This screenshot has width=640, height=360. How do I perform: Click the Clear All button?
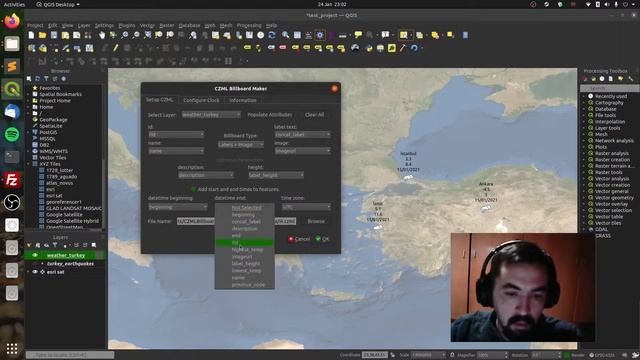click(x=314, y=115)
